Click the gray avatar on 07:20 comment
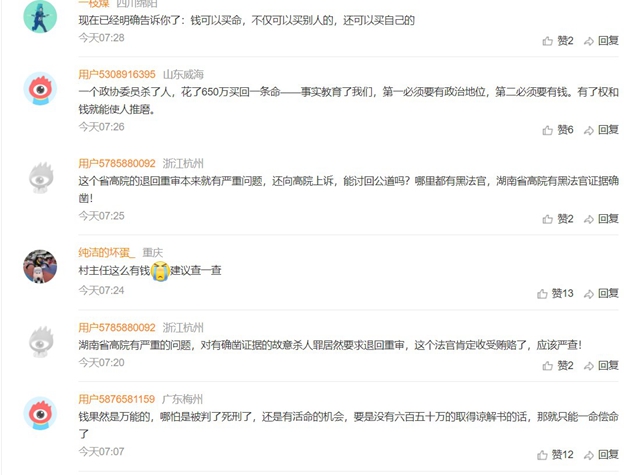Screen dimensions: 640x475 40,342
